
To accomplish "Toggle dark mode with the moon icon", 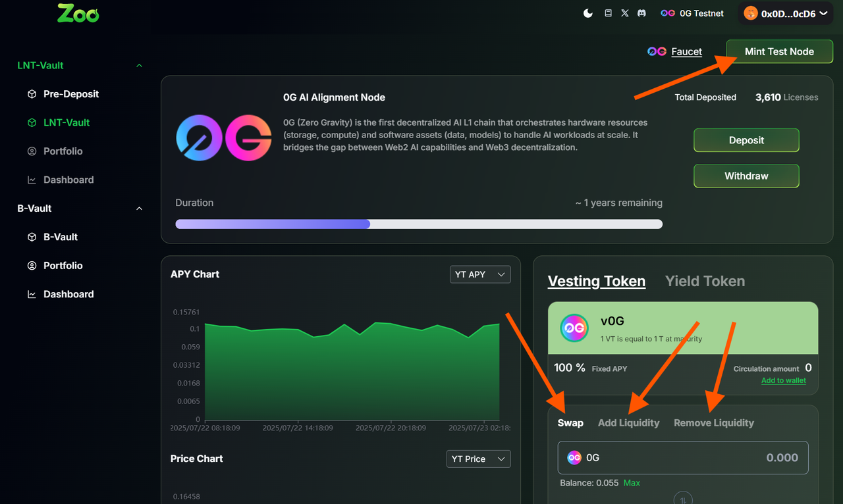I will pyautogui.click(x=588, y=13).
